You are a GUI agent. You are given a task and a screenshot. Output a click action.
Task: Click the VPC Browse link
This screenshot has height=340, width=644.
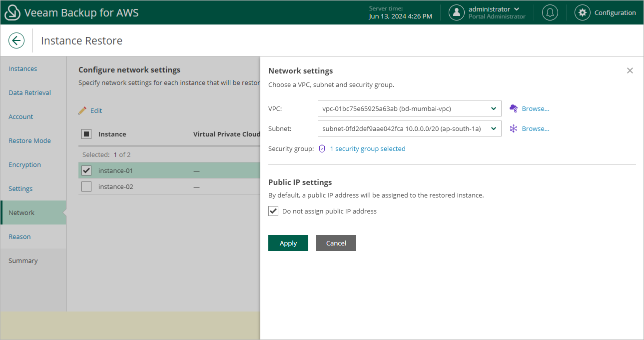[536, 108]
